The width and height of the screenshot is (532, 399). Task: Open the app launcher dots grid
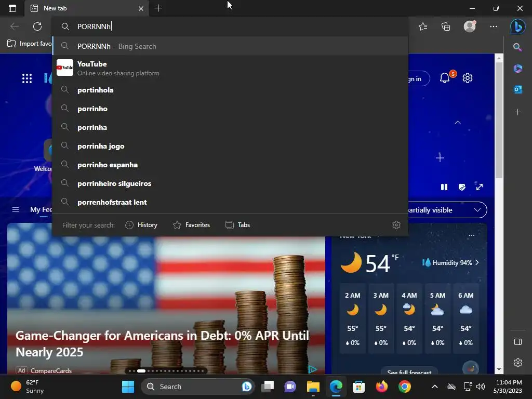pyautogui.click(x=27, y=78)
